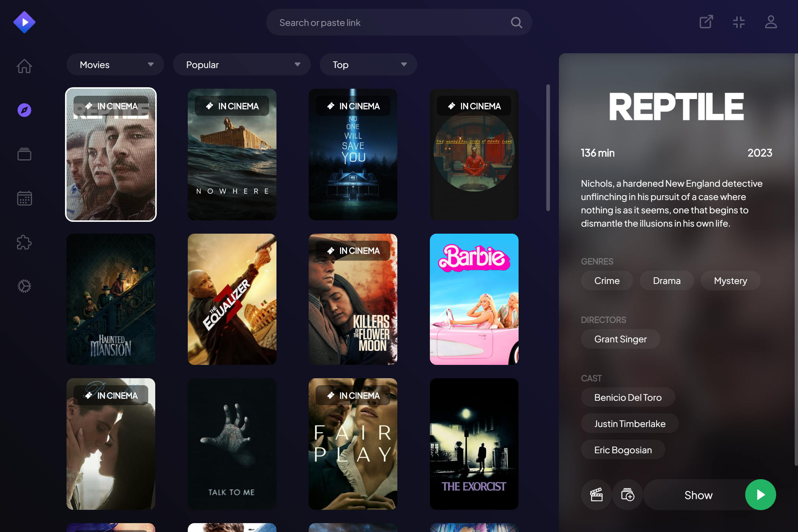Open the Addons puzzle icon
798x532 pixels.
tap(24, 243)
